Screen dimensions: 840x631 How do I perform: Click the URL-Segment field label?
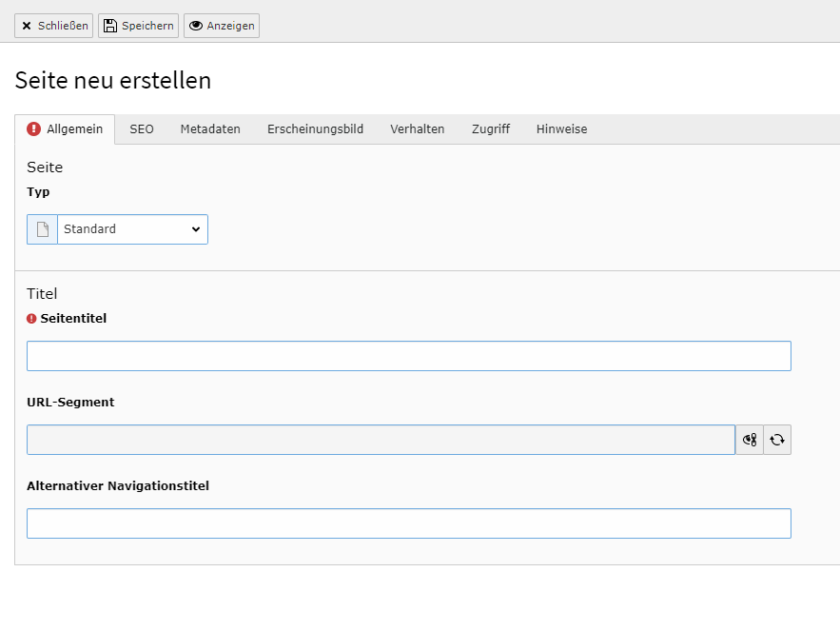[x=70, y=403]
